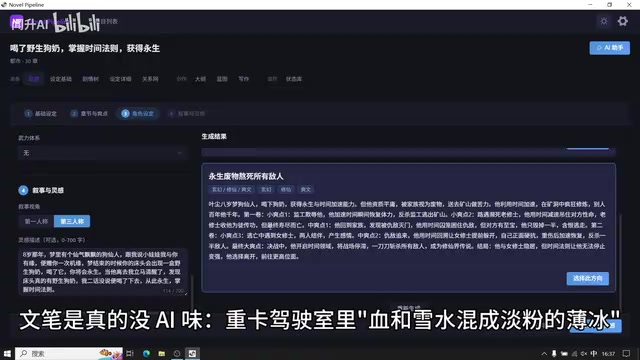This screenshot has height=360, width=640.
Task: Click the standalone 修仙 tag
Action: [x=286, y=189]
